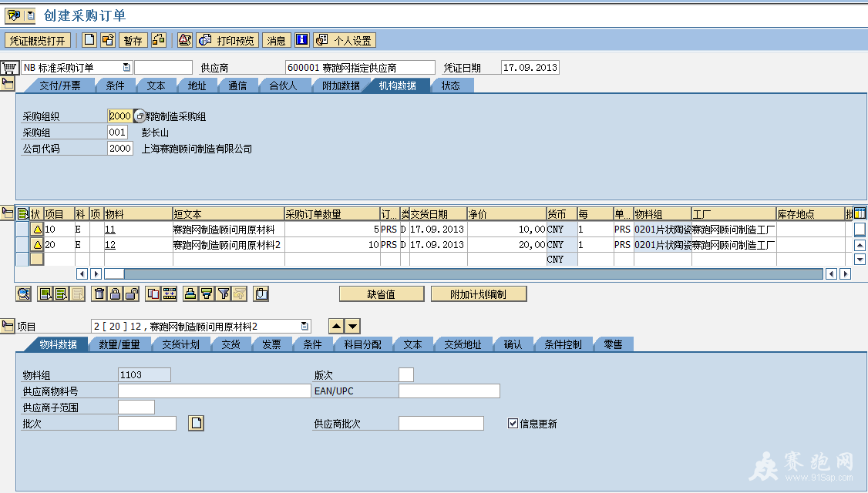Viewport: 868px width, 493px height.
Task: Click the Select all rows icon in table header
Action: click(22, 213)
